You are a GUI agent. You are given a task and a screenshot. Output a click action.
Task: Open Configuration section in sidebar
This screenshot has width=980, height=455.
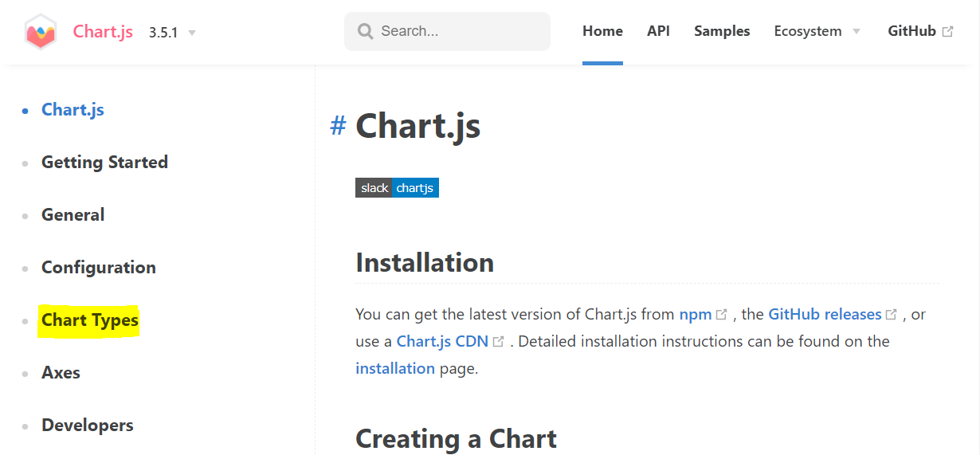99,268
